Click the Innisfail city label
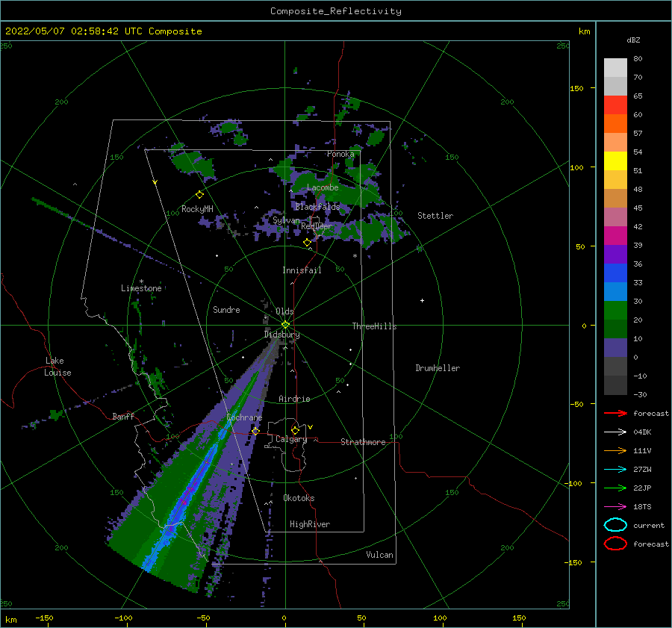This screenshot has height=628, width=672. coord(302,270)
